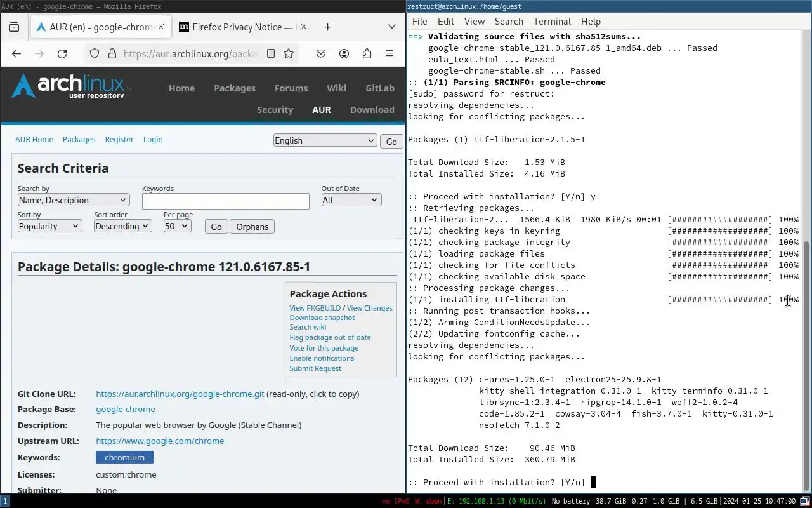
Task: Open a new tab with plus button
Action: (327, 27)
